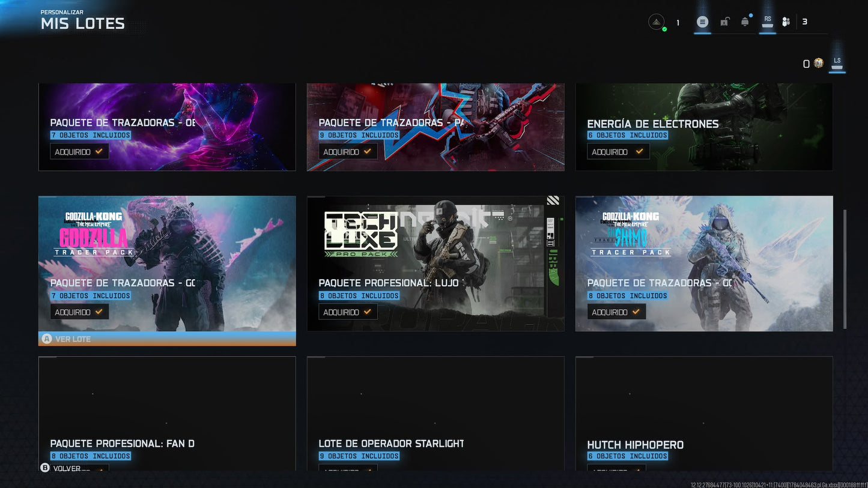
Task: Click the 'Hutch Hiphopero' title
Action: click(x=636, y=445)
